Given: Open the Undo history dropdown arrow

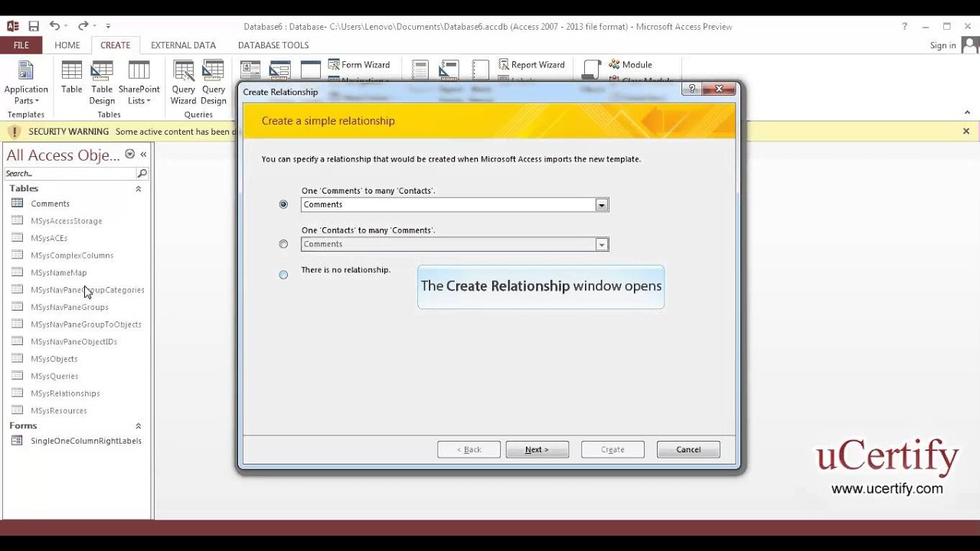Looking at the screenshot, I should [66, 27].
